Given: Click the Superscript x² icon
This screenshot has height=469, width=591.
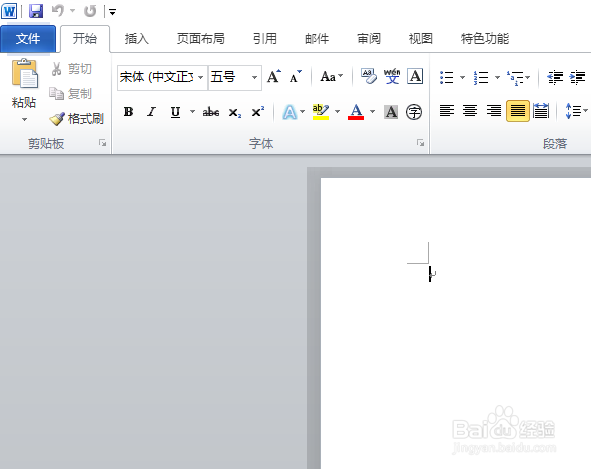Looking at the screenshot, I should [258, 112].
